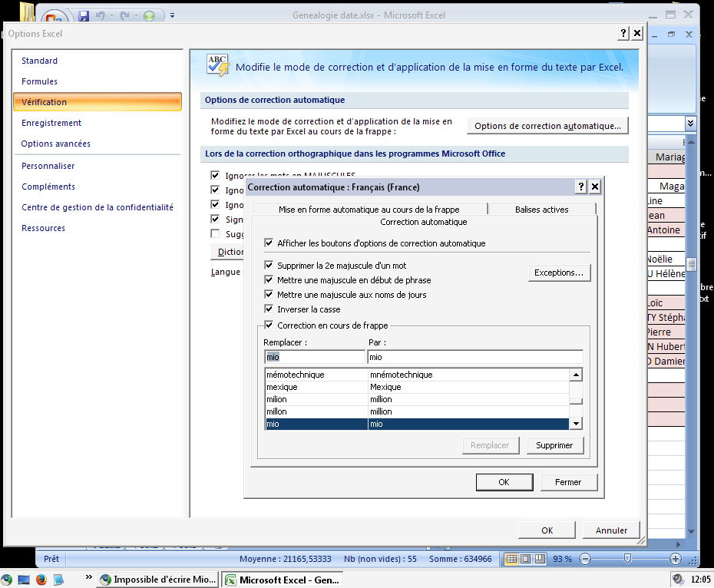The width and height of the screenshot is (714, 588).
Task: Click 'Fermer' button
Action: pos(568,482)
